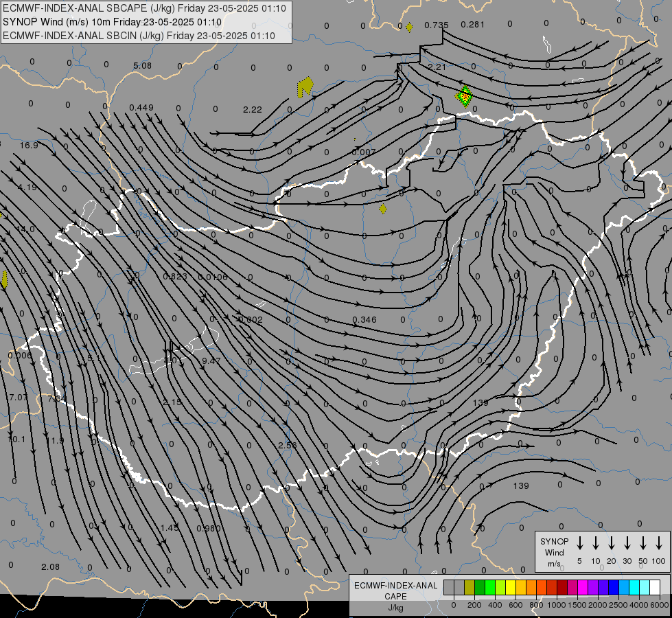Click the SBCIN header line
672x618 pixels.
pyautogui.click(x=139, y=36)
